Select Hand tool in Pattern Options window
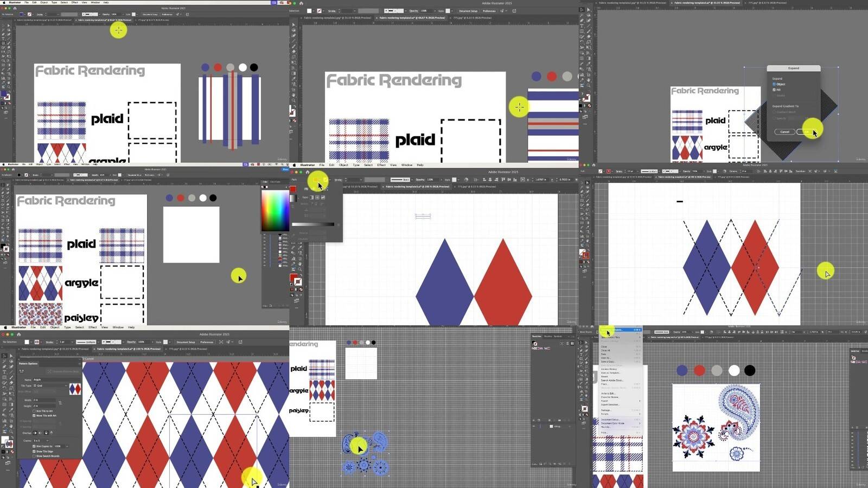This screenshot has width=868, height=488. click(11, 426)
